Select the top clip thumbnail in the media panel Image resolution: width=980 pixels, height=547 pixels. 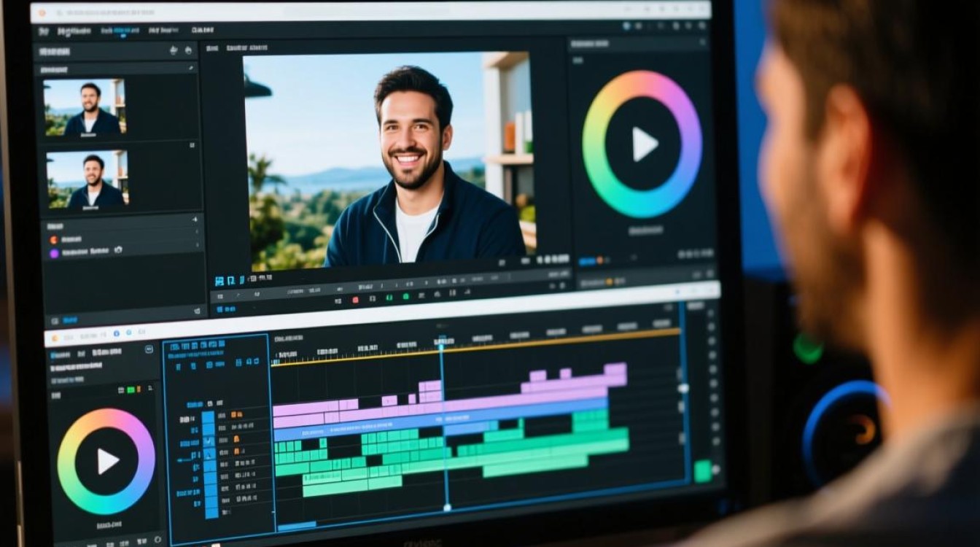tap(85, 108)
